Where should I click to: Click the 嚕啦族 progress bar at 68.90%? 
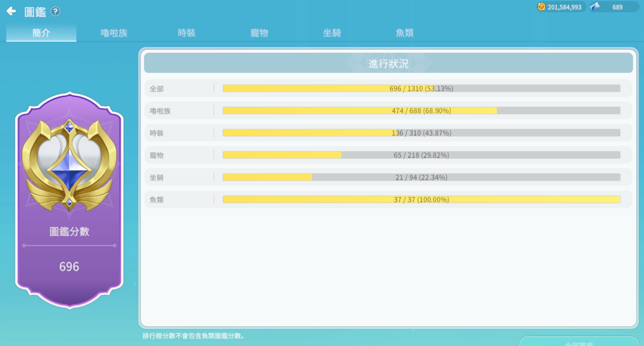[x=421, y=111]
